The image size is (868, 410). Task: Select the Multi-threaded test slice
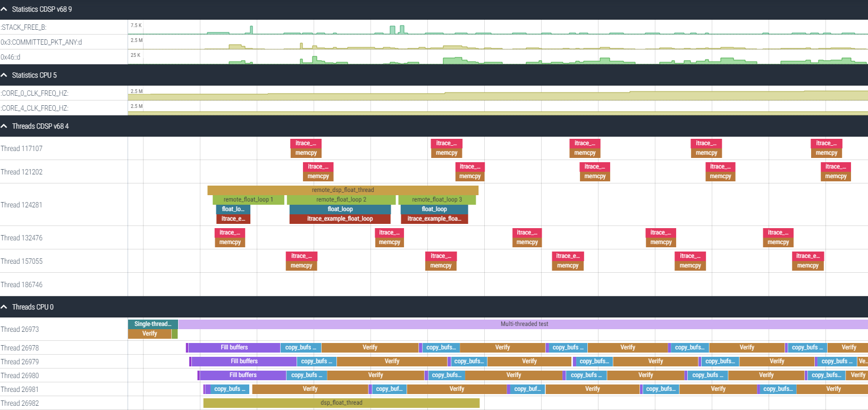[x=524, y=324]
